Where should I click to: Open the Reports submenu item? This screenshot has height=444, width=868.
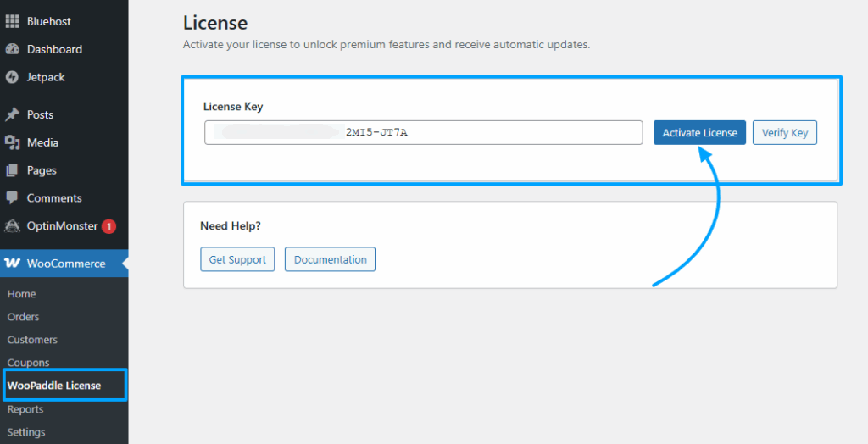pyautogui.click(x=25, y=409)
